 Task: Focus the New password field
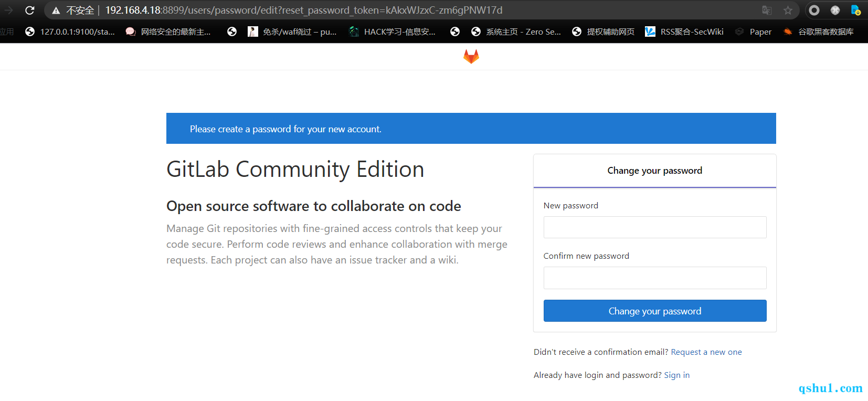655,227
